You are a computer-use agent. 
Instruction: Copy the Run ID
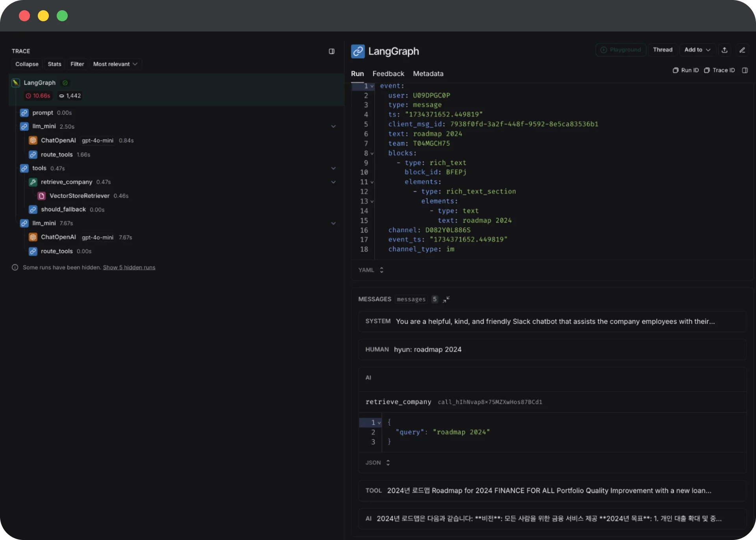coord(686,70)
